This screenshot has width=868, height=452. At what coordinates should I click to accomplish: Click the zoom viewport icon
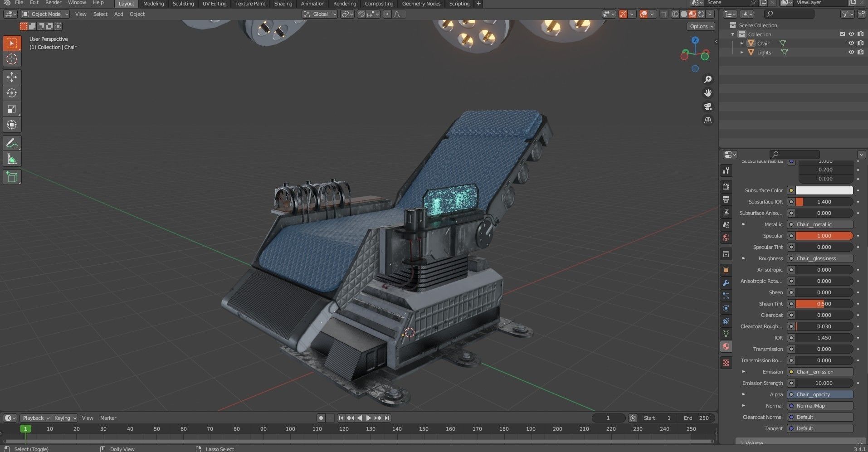(707, 79)
